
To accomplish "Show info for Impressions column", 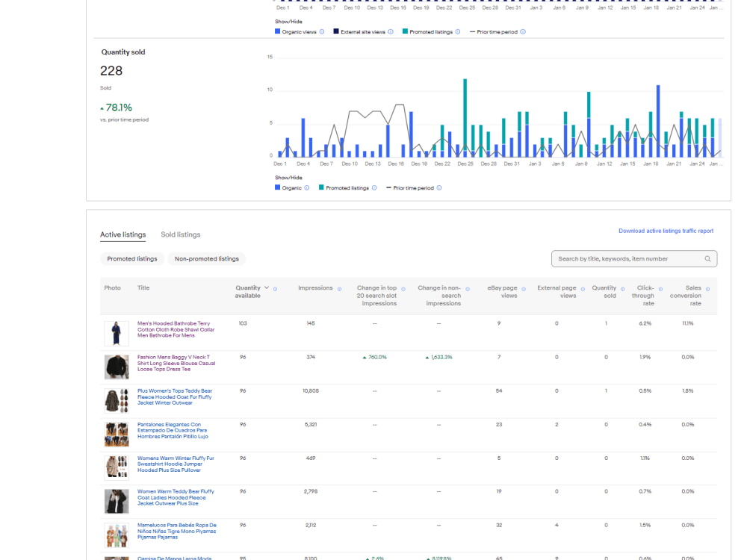I will click(340, 289).
